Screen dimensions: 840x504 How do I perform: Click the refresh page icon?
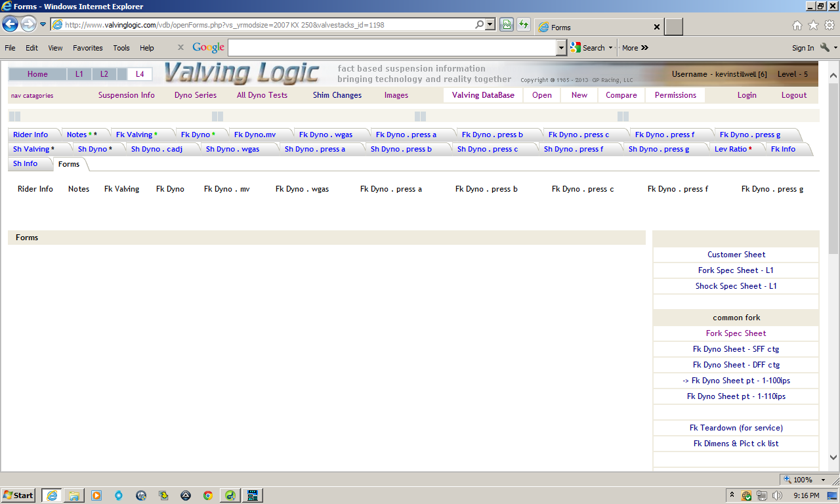click(x=523, y=25)
